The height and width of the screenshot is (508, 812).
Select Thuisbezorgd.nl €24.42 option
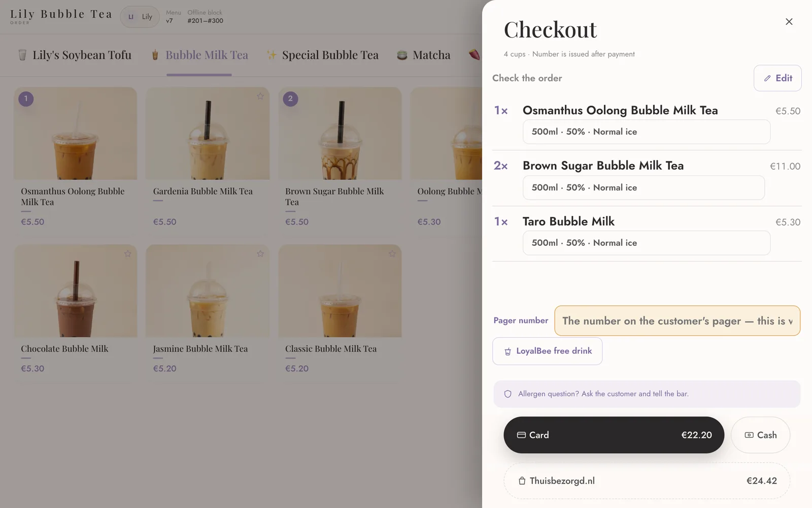coord(647,481)
